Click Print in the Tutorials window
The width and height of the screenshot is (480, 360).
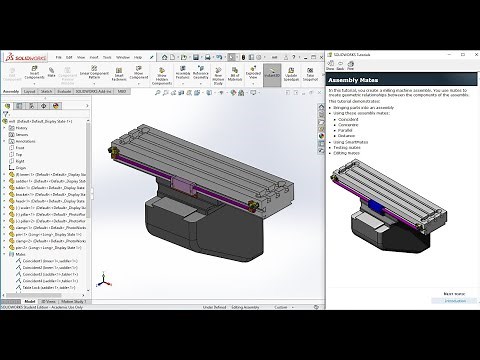[350, 65]
